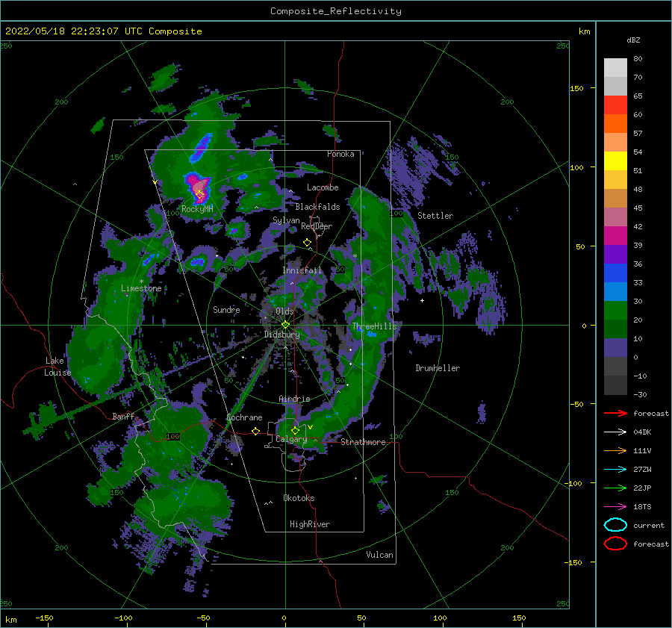Screen dimensions: 672x628
Task: Click the yellow V marker northeast of Calgary
Action: coord(311,427)
